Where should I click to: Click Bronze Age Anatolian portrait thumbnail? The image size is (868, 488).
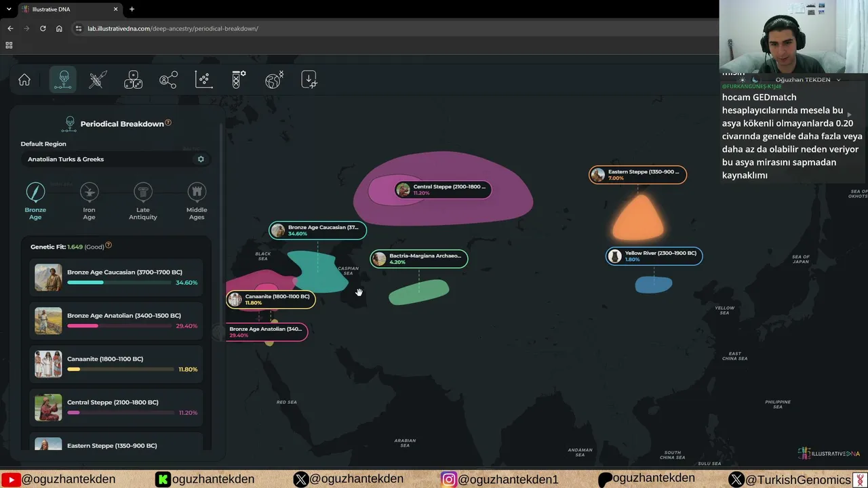[48, 321]
